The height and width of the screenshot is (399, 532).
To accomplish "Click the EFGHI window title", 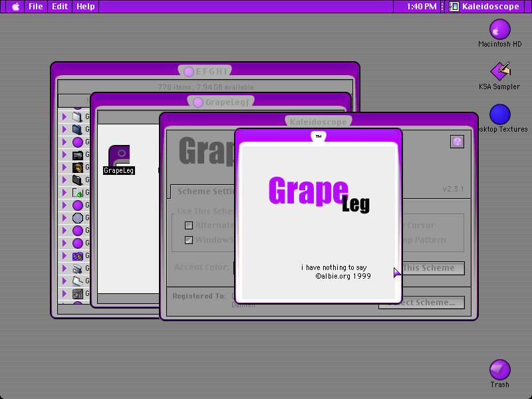I will pos(211,72).
